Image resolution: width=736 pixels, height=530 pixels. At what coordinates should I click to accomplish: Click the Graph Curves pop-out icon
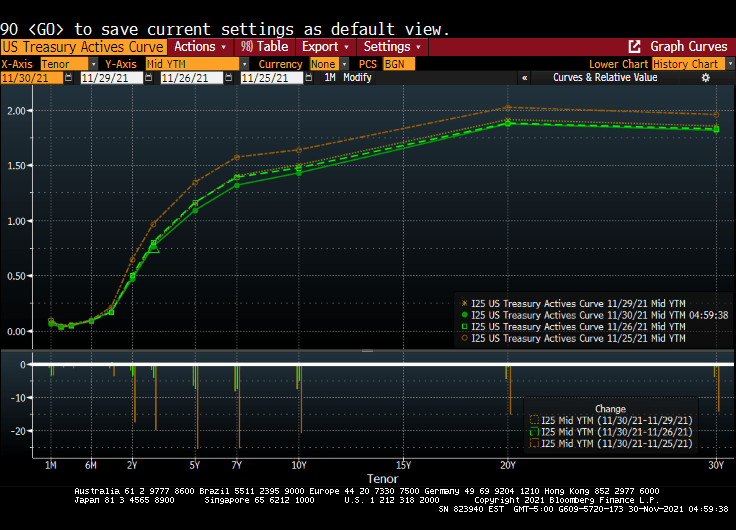634,47
